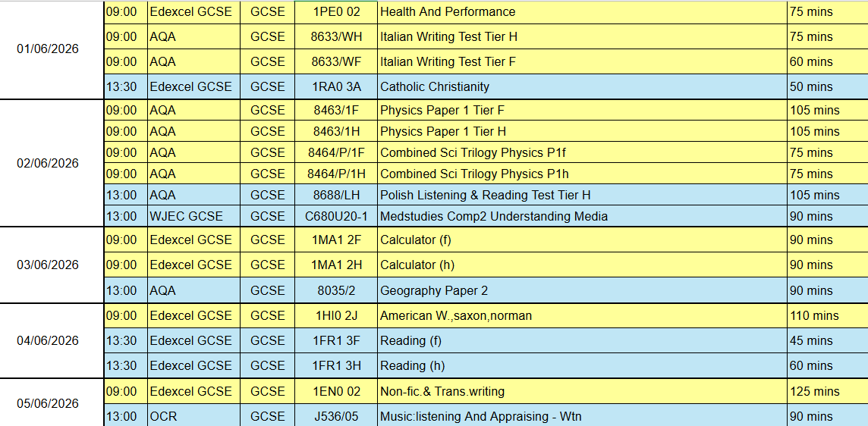This screenshot has width=868, height=426.
Task: Select the Catholic Christianity subject cell
Action: (581, 86)
